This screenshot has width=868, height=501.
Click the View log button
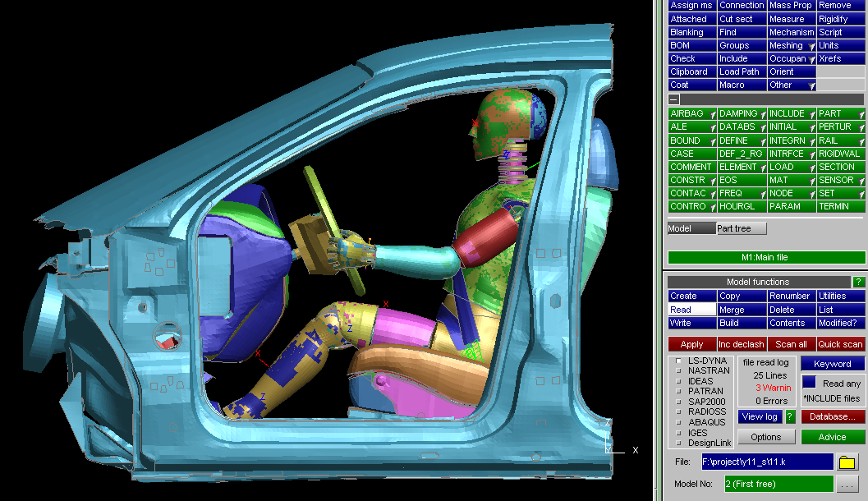coord(760,417)
